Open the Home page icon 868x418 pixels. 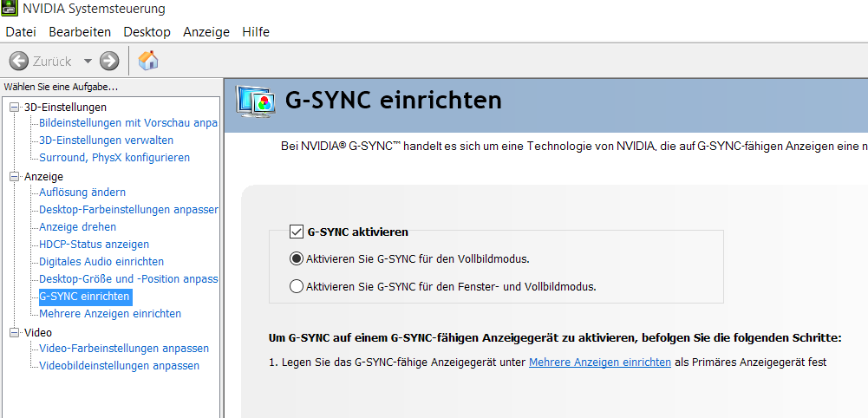point(147,60)
